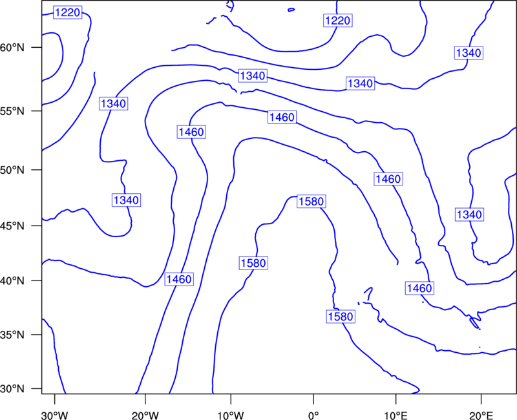Viewport: 517px width, 420px height.
Task: Click the 10°E longitude axis label
Action: pyautogui.click(x=396, y=415)
